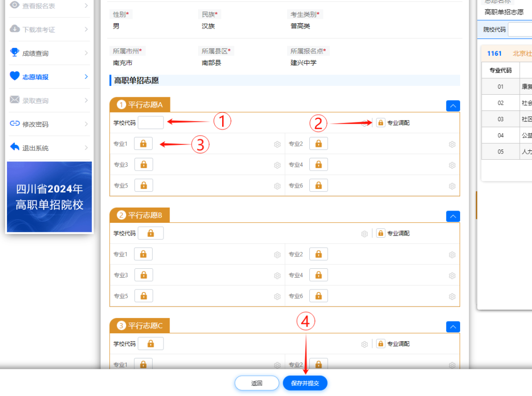Screen dimensions: 532x396
Task: Toggle 专业调配 lock in 平行志愿B
Action: 380,233
